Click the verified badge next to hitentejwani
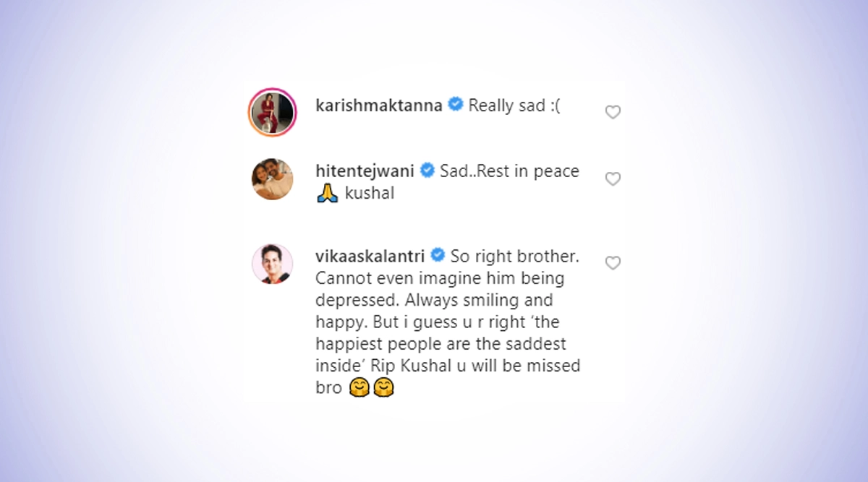Viewport: 868px width, 482px height. click(x=427, y=171)
